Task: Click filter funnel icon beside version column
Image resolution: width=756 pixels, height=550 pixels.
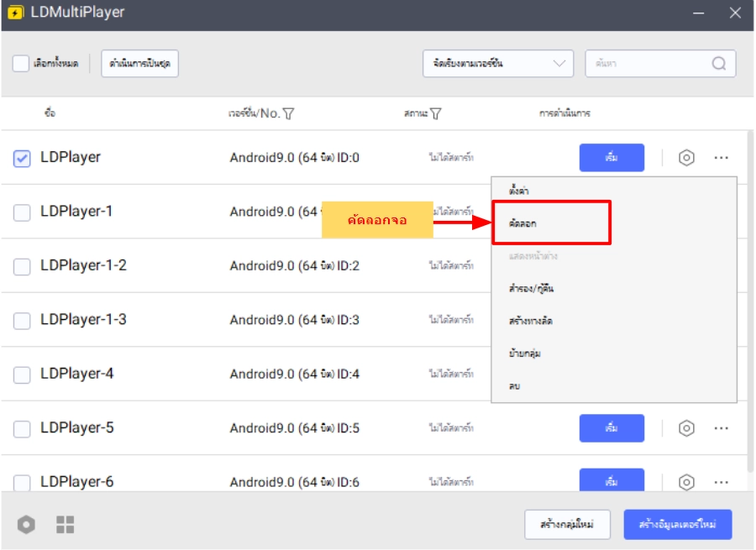Action: [289, 113]
